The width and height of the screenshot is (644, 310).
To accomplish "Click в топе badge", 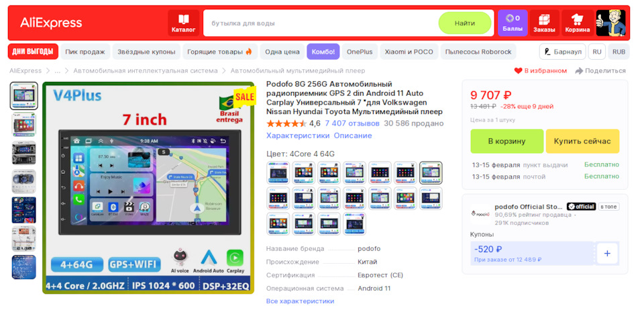I will pos(608,207).
